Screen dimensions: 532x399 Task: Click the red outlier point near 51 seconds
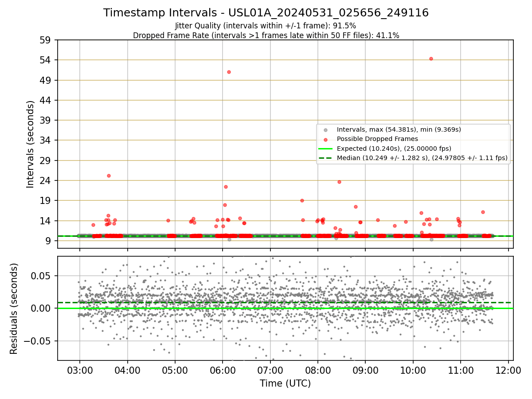229,72
